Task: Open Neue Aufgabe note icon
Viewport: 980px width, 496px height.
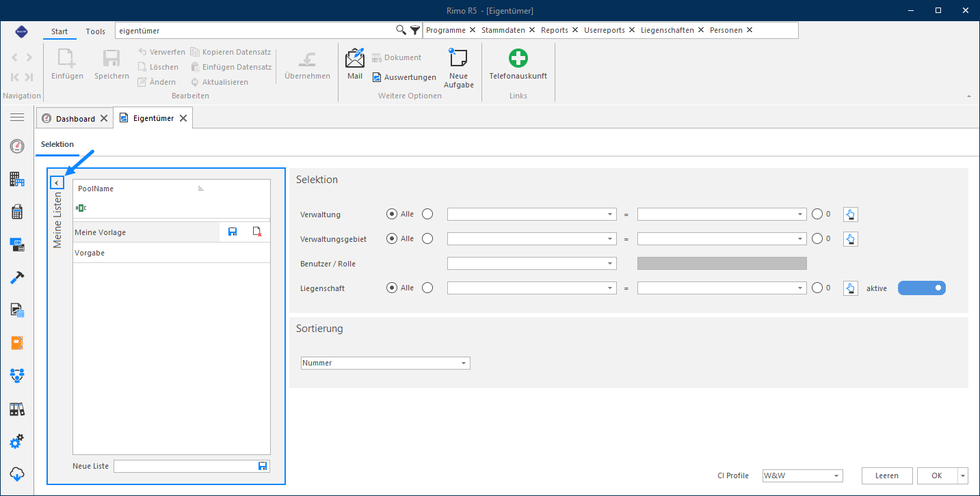Action: click(458, 59)
